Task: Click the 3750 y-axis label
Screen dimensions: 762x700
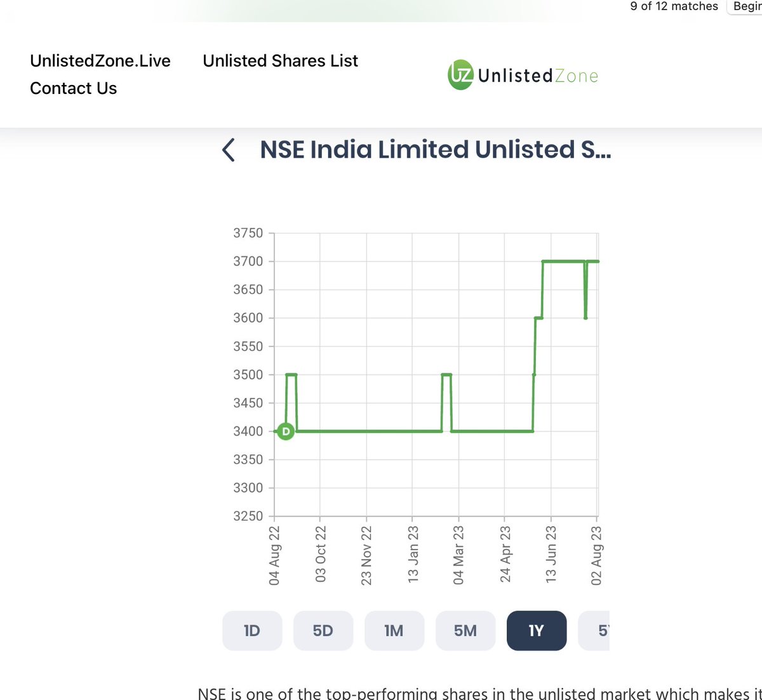Action: [248, 233]
